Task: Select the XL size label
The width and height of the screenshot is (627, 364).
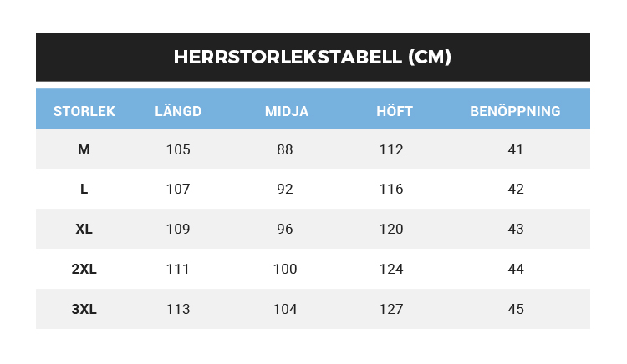Action: [84, 229]
